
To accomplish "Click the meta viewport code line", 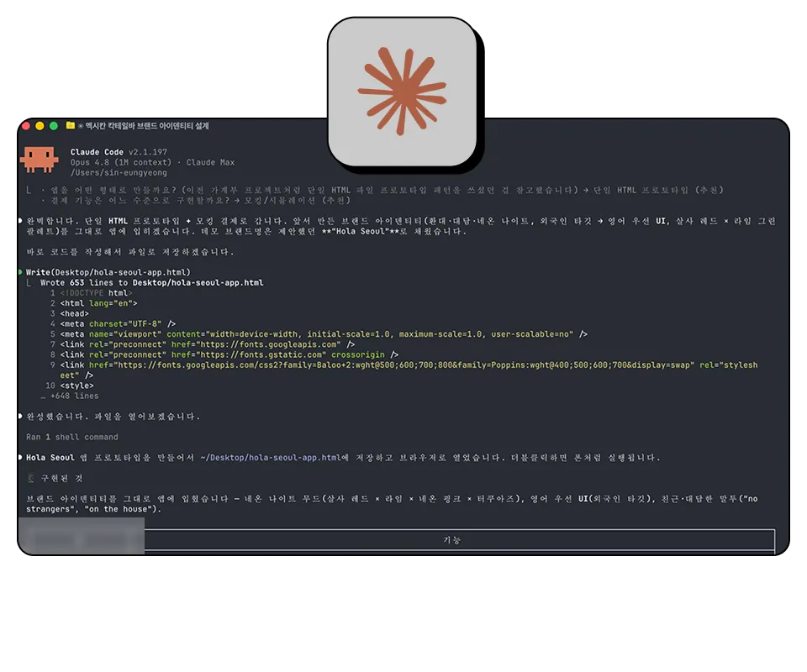I will coord(324,334).
